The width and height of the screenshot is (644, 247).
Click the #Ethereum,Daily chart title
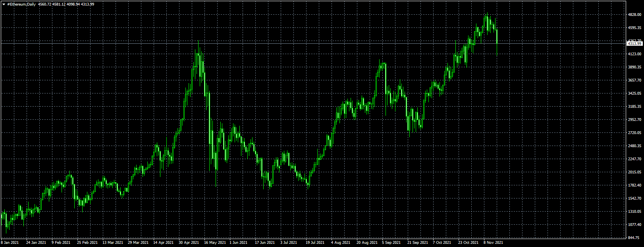(21, 4)
